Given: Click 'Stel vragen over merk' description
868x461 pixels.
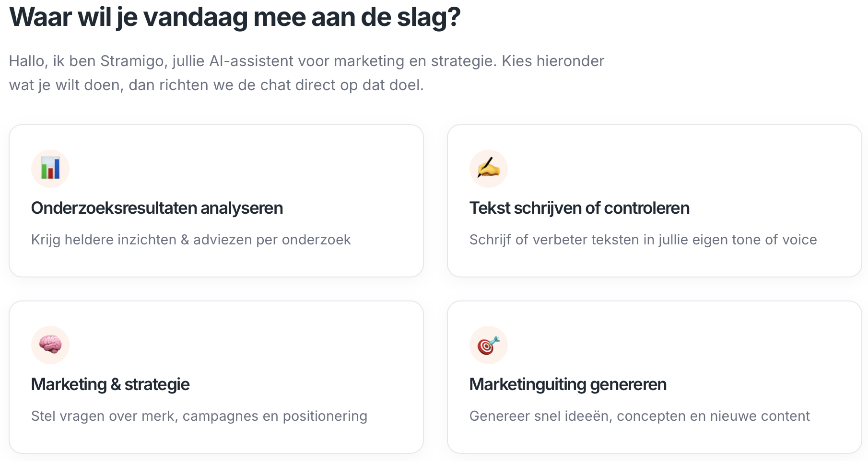Looking at the screenshot, I should (199, 416).
